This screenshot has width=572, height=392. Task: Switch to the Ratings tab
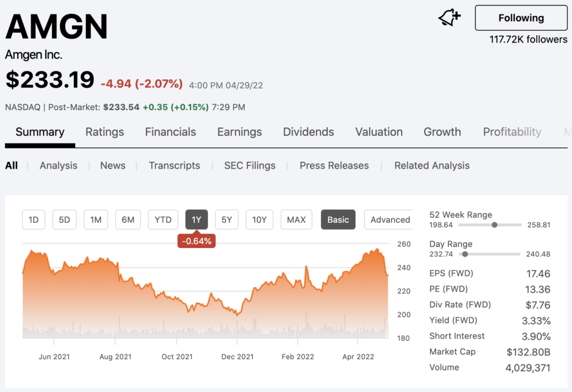click(104, 132)
